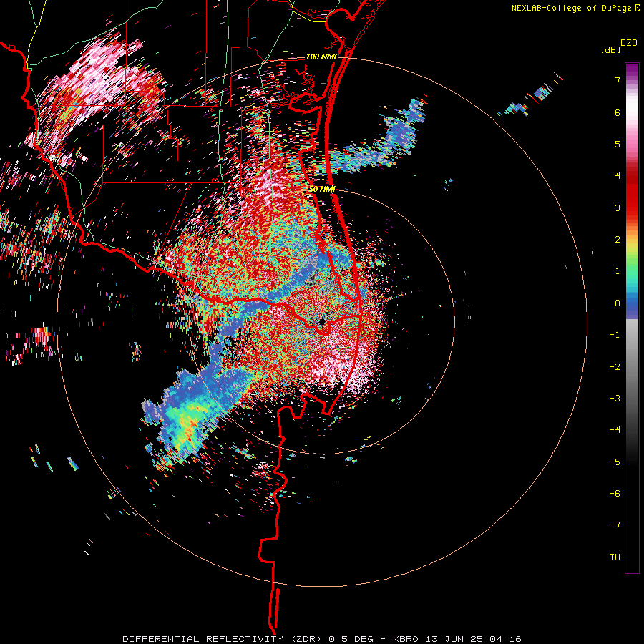Screen dimensions: 644x644
Task: Click the Differential Reflectivity caption at the bottom
Action: point(322,639)
